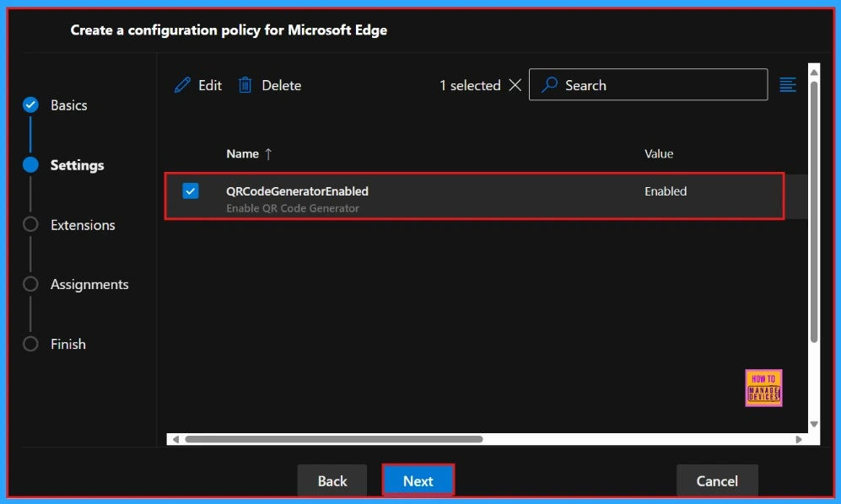Screen dimensions: 841x504
Task: Open the Extensions step
Action: 83,225
